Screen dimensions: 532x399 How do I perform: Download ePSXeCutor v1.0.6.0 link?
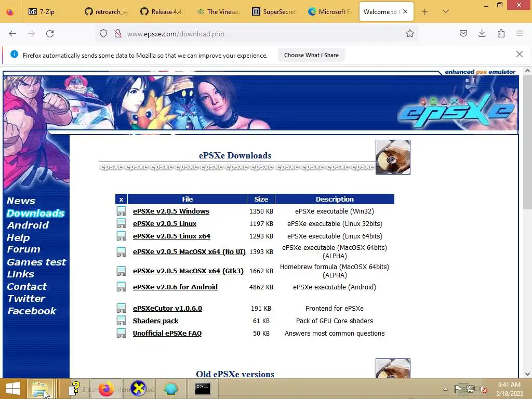pos(167,309)
